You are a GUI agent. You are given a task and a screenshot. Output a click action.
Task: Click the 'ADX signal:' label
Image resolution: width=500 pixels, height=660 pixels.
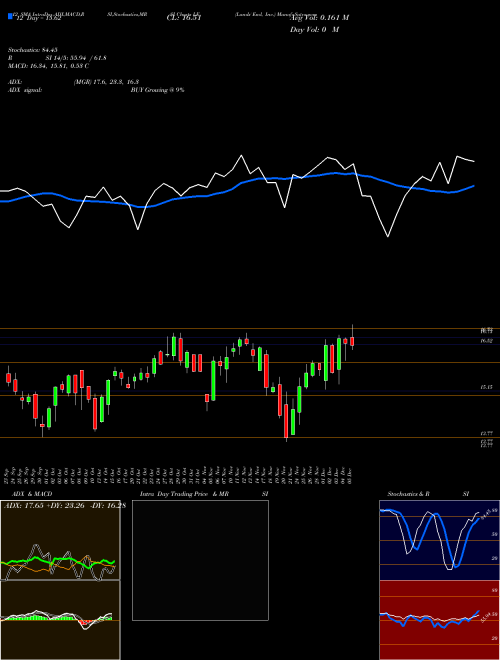pyautogui.click(x=25, y=90)
